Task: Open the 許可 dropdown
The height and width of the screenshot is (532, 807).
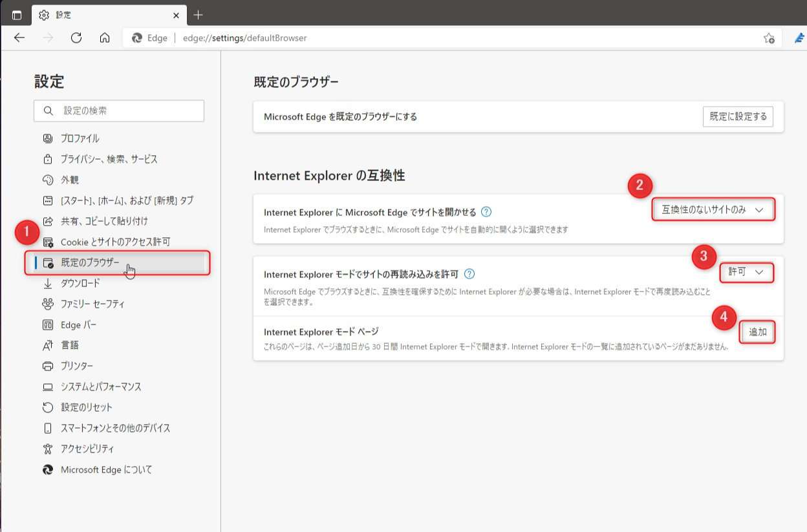Action: pyautogui.click(x=746, y=272)
